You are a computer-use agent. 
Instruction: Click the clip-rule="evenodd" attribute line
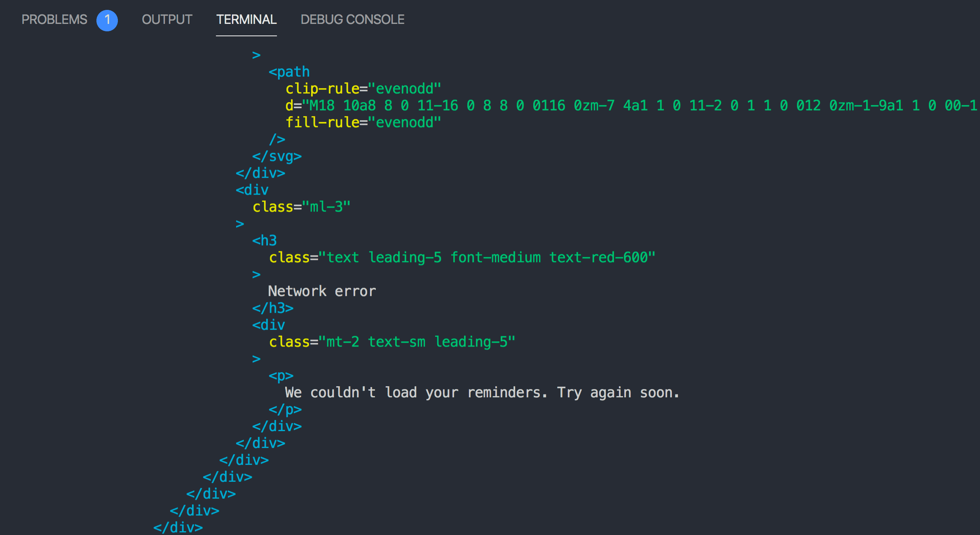point(363,89)
